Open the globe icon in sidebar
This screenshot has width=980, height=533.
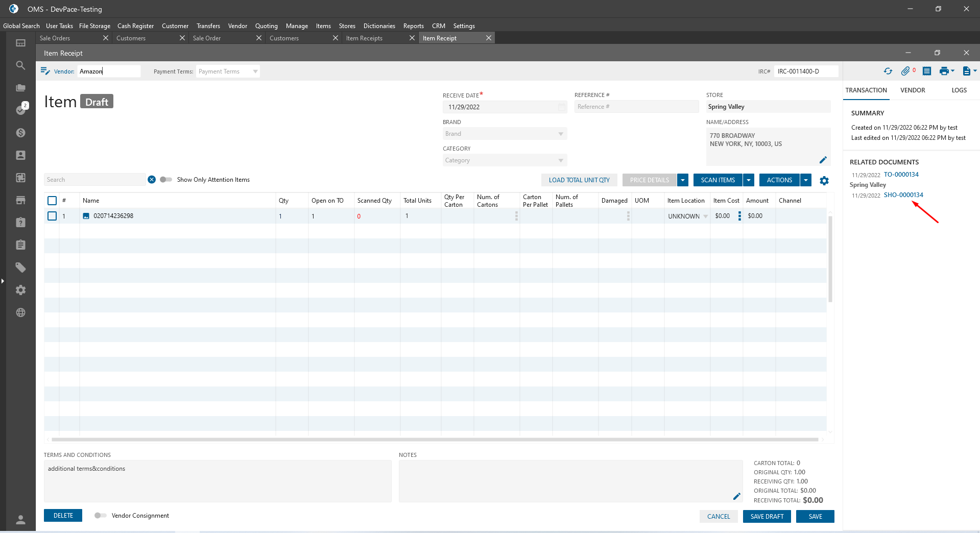pos(20,312)
